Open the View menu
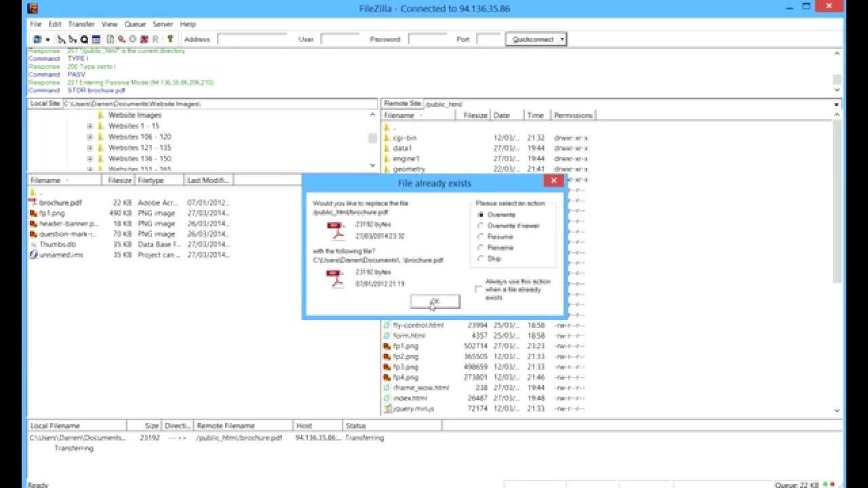The width and height of the screenshot is (868, 488). tap(110, 24)
